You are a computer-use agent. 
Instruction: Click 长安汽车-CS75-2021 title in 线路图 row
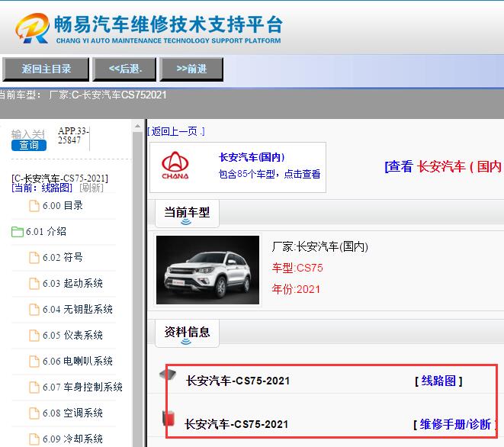238,381
